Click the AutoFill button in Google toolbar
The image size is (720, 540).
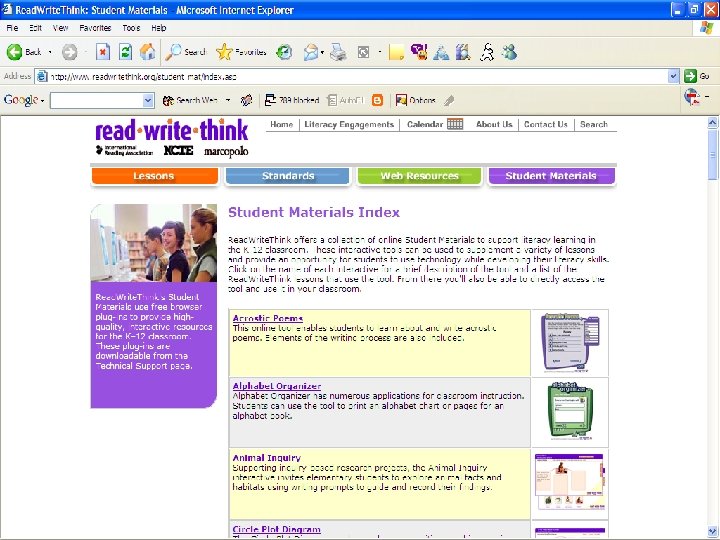[x=345, y=100]
